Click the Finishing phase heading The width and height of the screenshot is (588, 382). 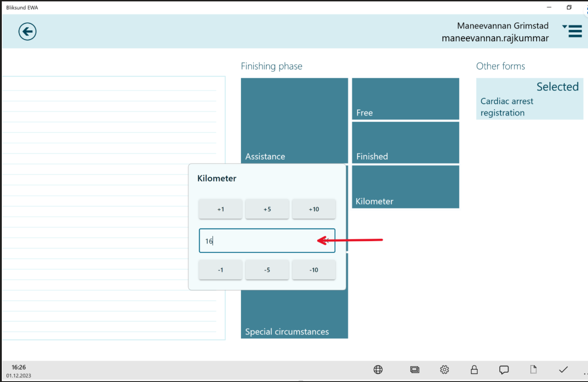[271, 66]
